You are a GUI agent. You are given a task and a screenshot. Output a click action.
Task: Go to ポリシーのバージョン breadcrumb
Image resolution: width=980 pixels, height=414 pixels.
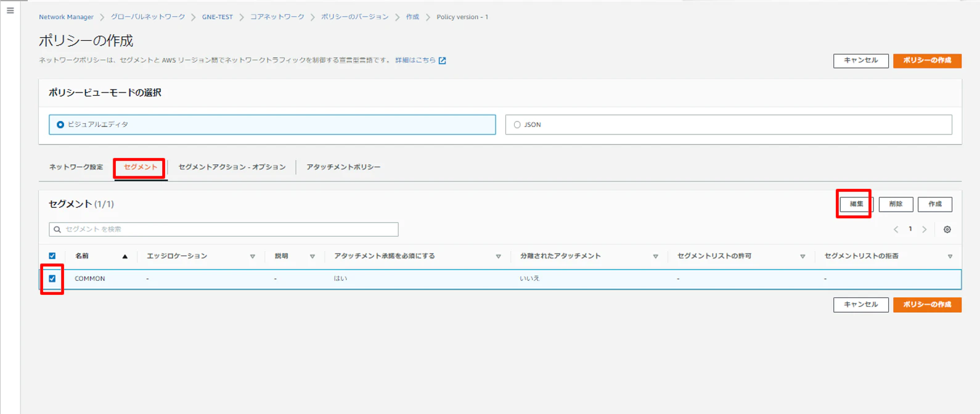(x=355, y=17)
